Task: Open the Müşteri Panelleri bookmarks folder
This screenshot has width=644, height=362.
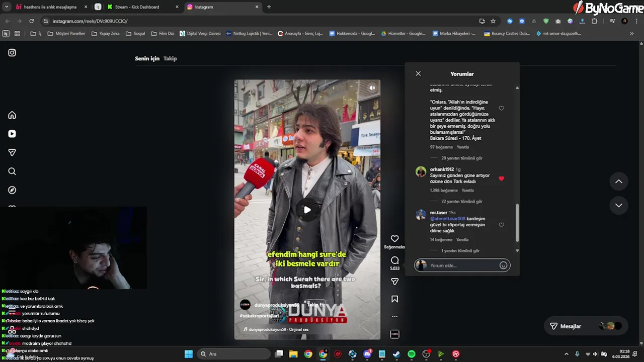Action: 66,34
